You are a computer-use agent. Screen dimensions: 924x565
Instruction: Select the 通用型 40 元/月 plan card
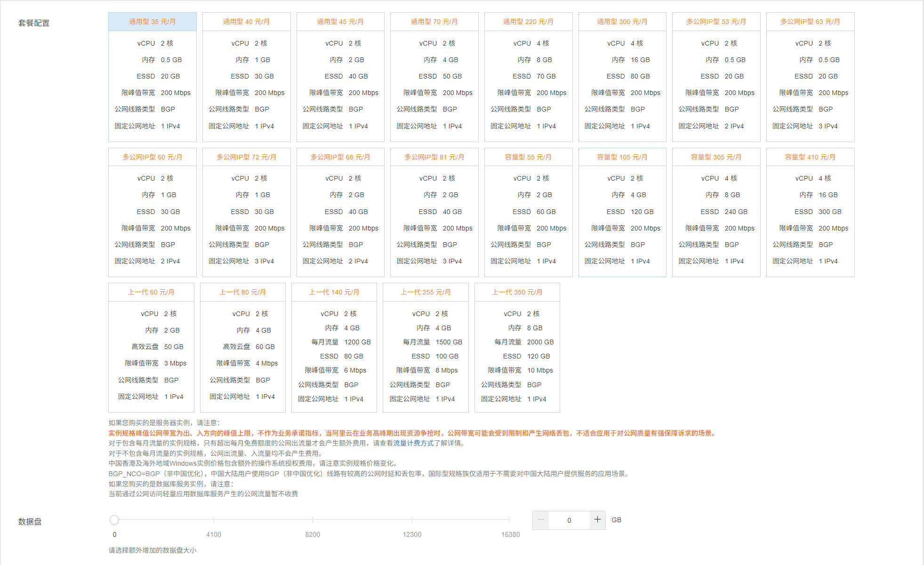click(x=246, y=22)
